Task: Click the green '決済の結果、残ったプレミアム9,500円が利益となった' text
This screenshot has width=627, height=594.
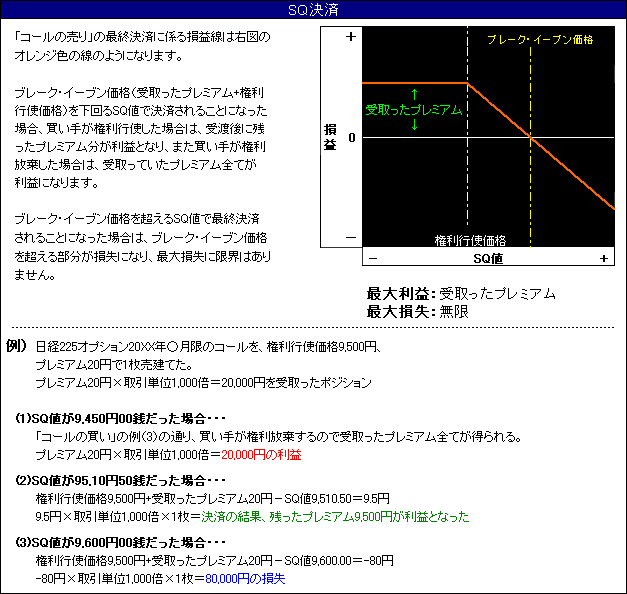Action: coord(335,517)
